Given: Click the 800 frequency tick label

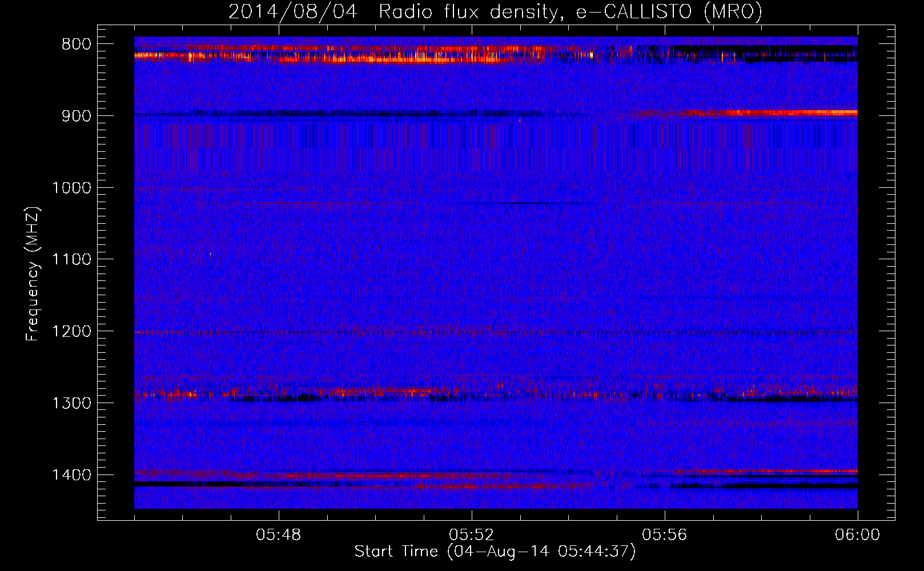Looking at the screenshot, I should [x=77, y=45].
